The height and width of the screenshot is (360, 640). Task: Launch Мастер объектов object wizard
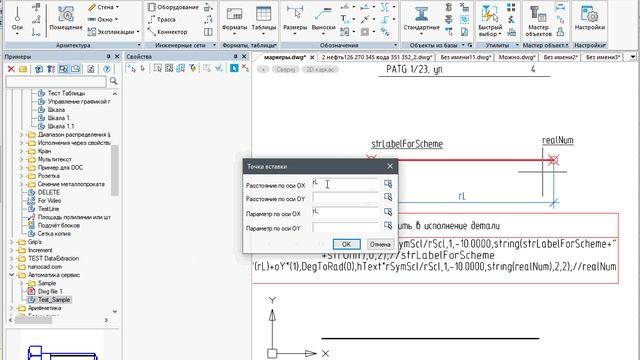pyautogui.click(x=538, y=20)
